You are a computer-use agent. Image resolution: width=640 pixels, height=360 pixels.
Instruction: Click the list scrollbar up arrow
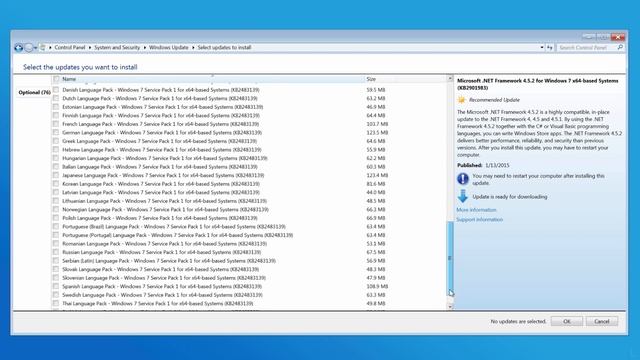pos(450,78)
